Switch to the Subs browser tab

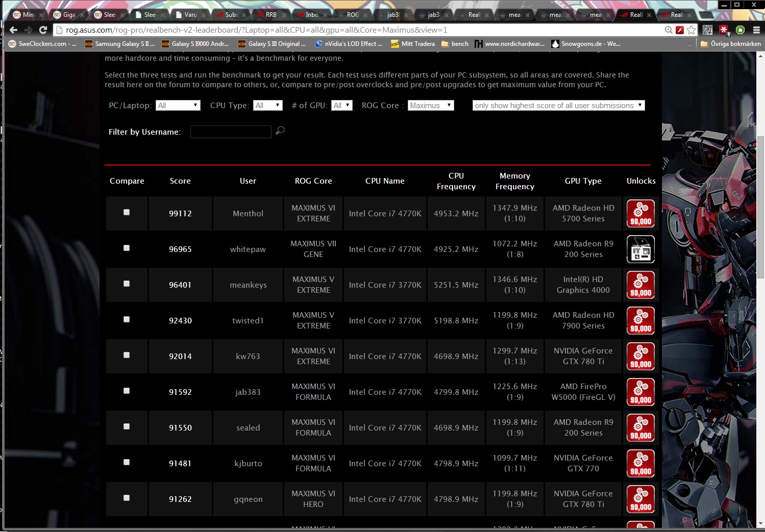pyautogui.click(x=229, y=15)
